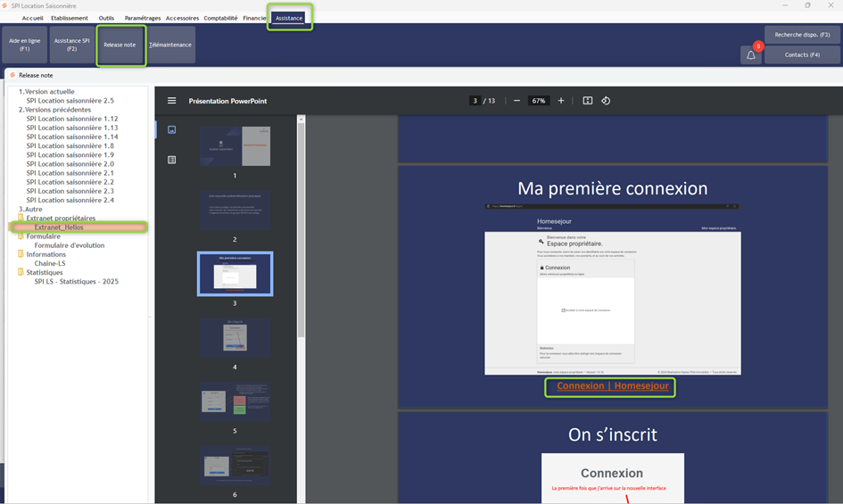Viewport: 843px width, 504px height.
Task: Open the Statistiques folder in the tree
Action: [x=45, y=272]
